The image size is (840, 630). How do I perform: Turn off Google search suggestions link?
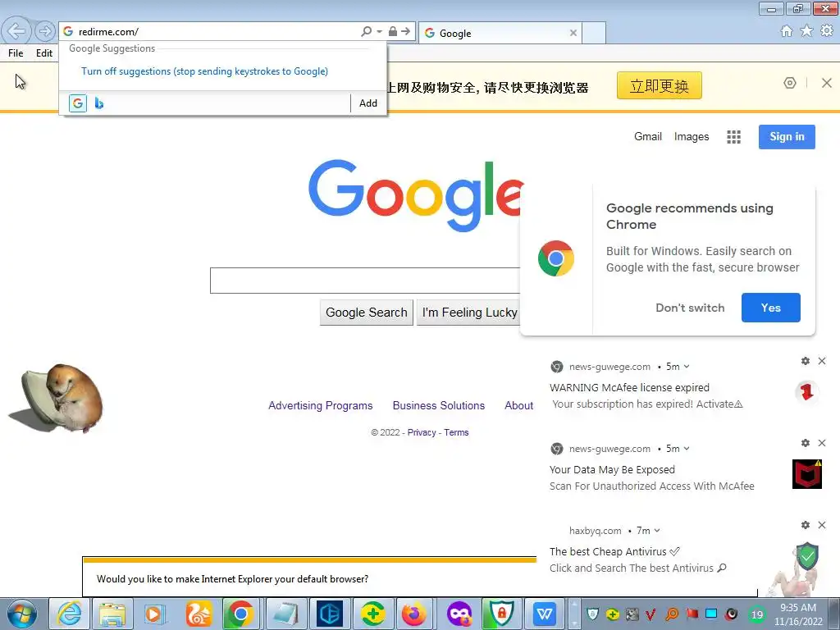point(204,71)
